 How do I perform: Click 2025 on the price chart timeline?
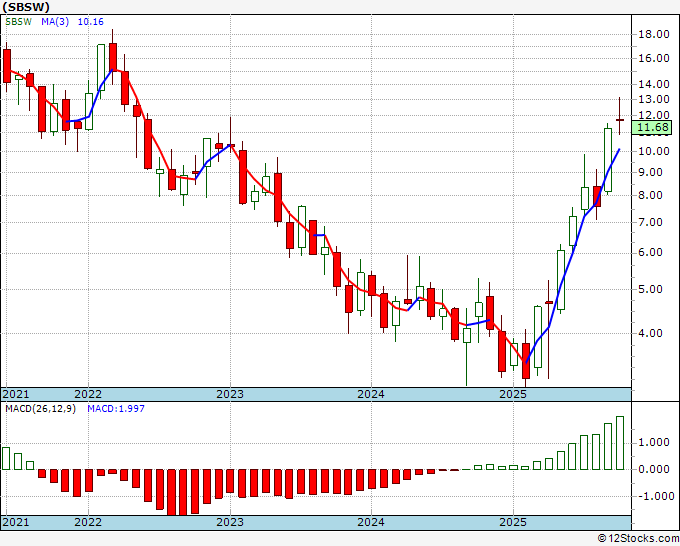point(513,395)
